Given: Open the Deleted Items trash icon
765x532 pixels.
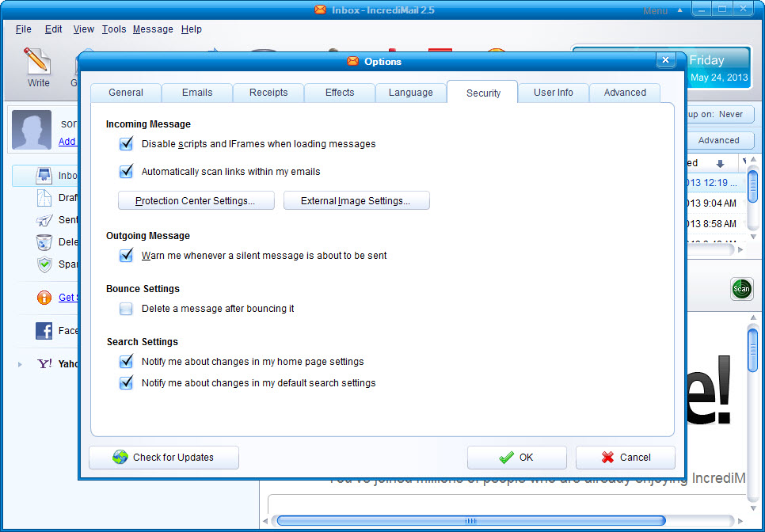Looking at the screenshot, I should click(44, 242).
